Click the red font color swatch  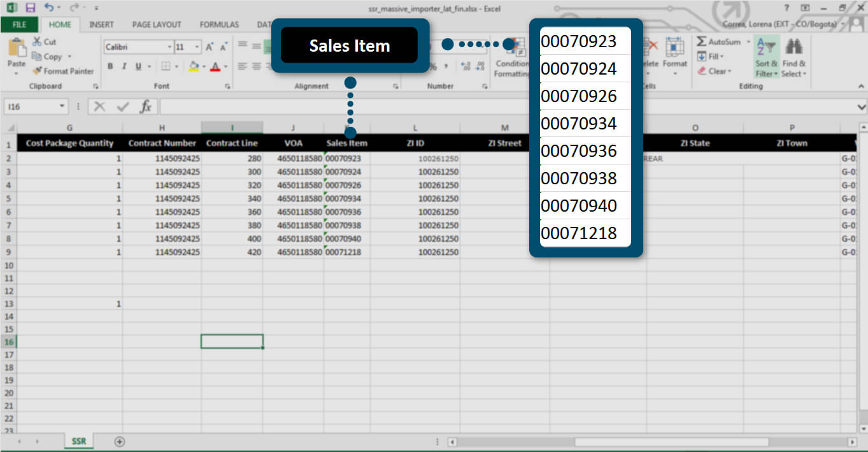tap(215, 66)
